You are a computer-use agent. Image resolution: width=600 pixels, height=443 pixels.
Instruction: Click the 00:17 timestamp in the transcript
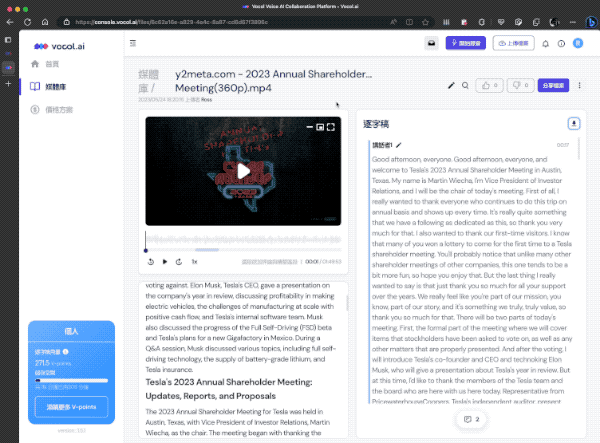[562, 145]
